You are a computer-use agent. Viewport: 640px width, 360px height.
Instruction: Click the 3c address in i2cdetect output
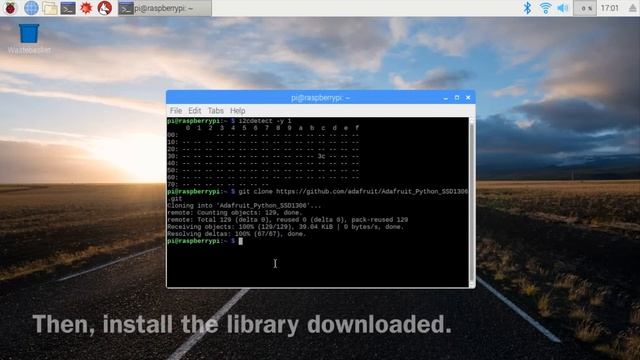(321, 156)
